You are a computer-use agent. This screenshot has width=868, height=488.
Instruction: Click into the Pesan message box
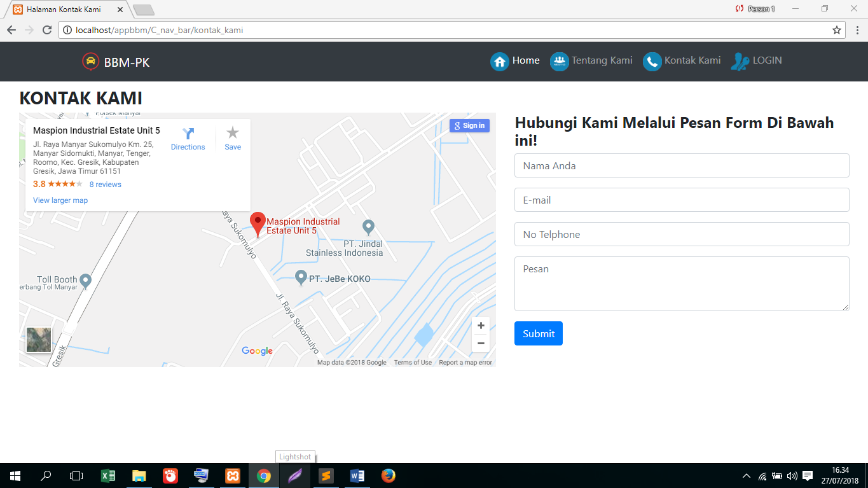682,284
